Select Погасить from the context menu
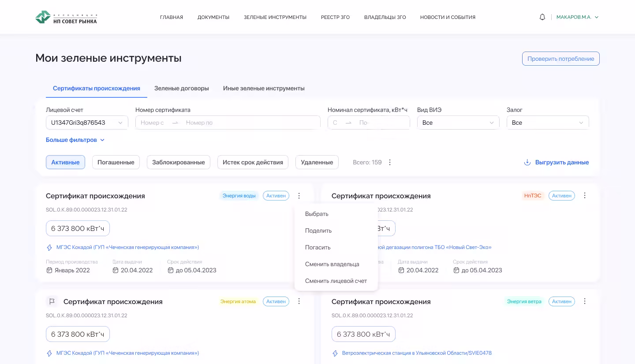The width and height of the screenshot is (635, 364). [317, 247]
